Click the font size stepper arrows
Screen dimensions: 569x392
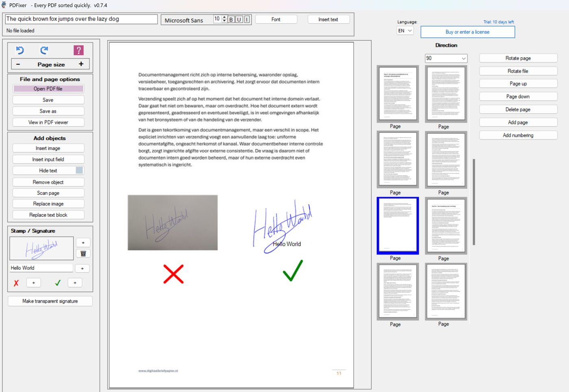pyautogui.click(x=224, y=19)
